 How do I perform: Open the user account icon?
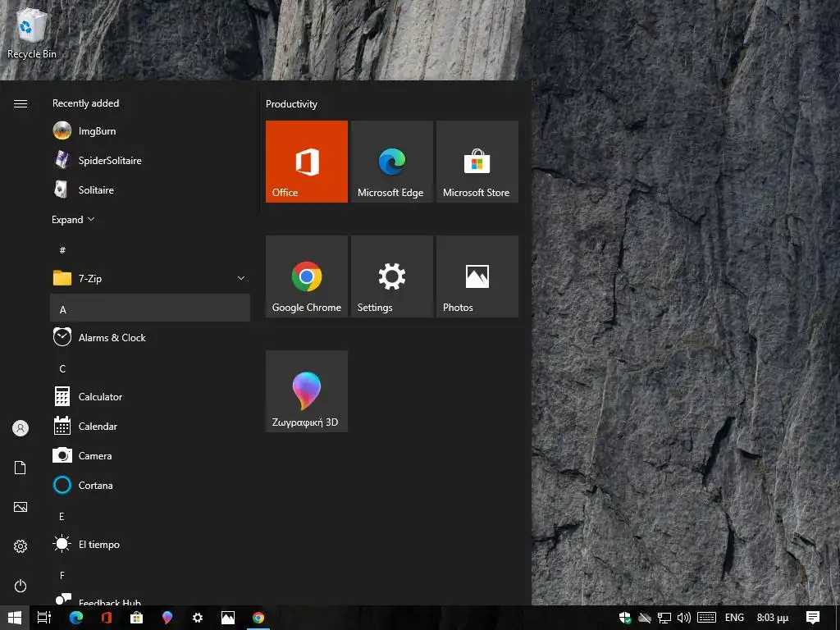(21, 428)
